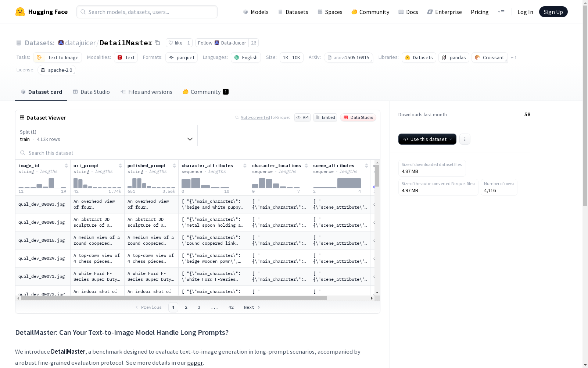Click the heart like button

(175, 43)
